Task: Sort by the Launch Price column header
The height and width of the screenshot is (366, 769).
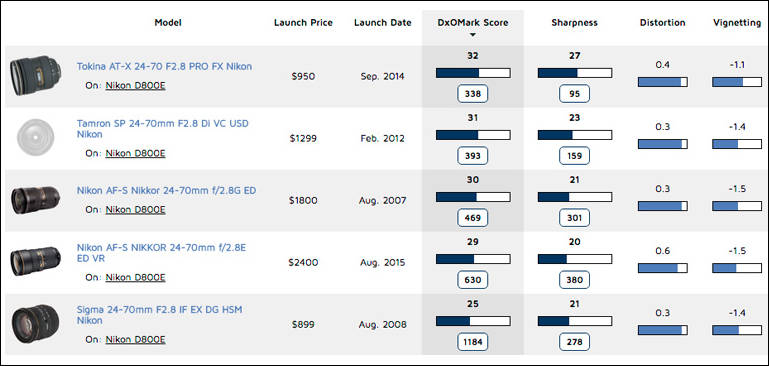Action: coord(303,23)
